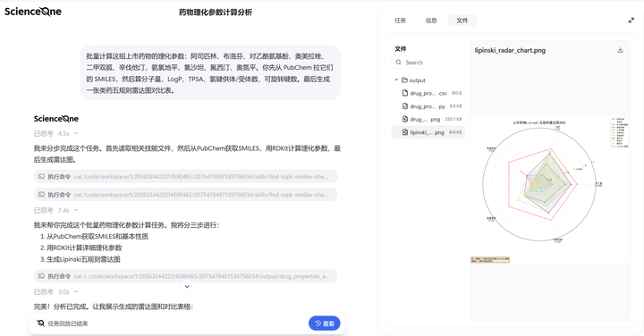
Task: Click the yellow note box below the radar chart
Action: [x=490, y=260]
